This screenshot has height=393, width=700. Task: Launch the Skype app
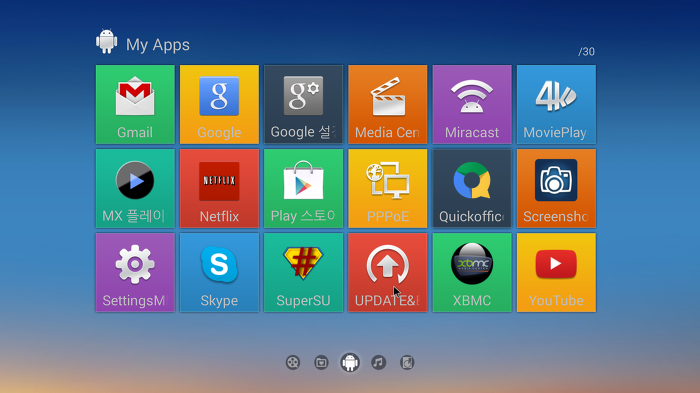point(219,272)
